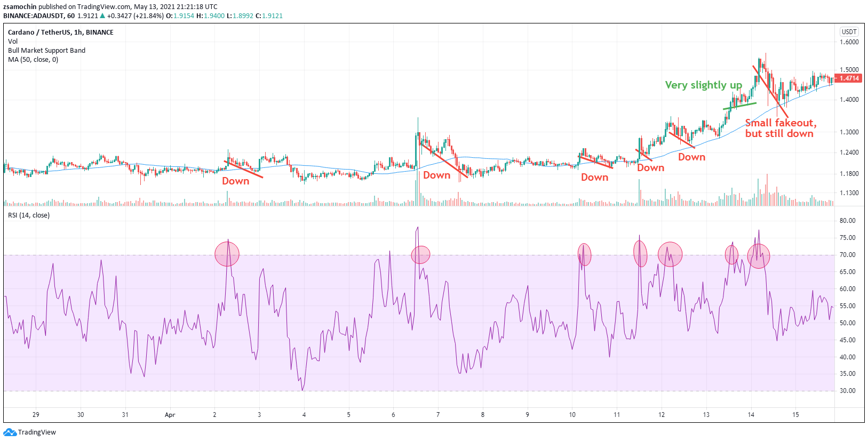
Task: Click the 'TradingView' wordmark at the bottom
Action: 37,432
